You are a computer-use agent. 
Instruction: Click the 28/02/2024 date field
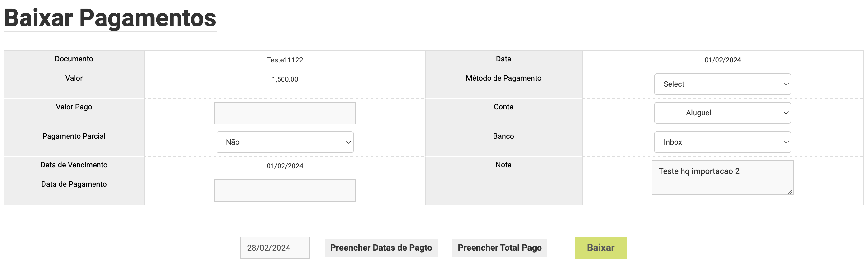[274, 248]
